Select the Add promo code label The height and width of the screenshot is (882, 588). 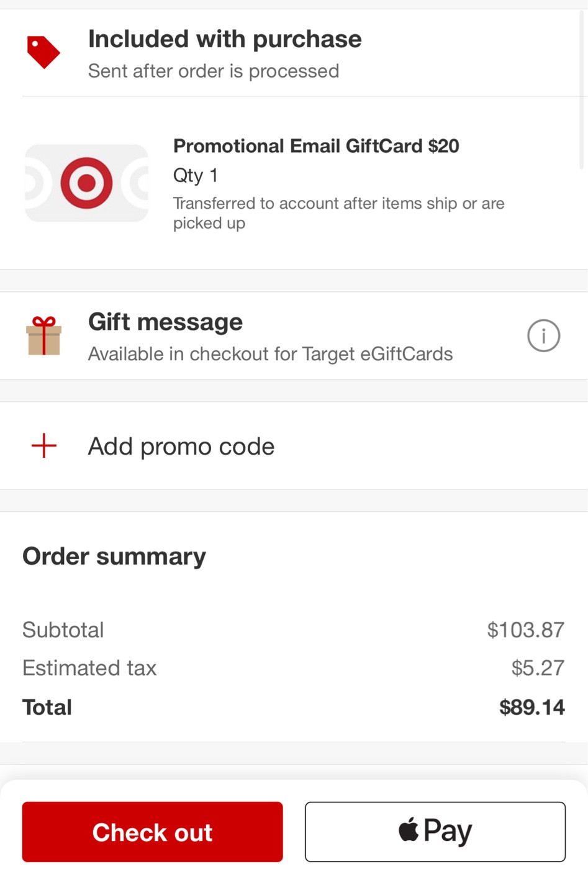tap(181, 447)
